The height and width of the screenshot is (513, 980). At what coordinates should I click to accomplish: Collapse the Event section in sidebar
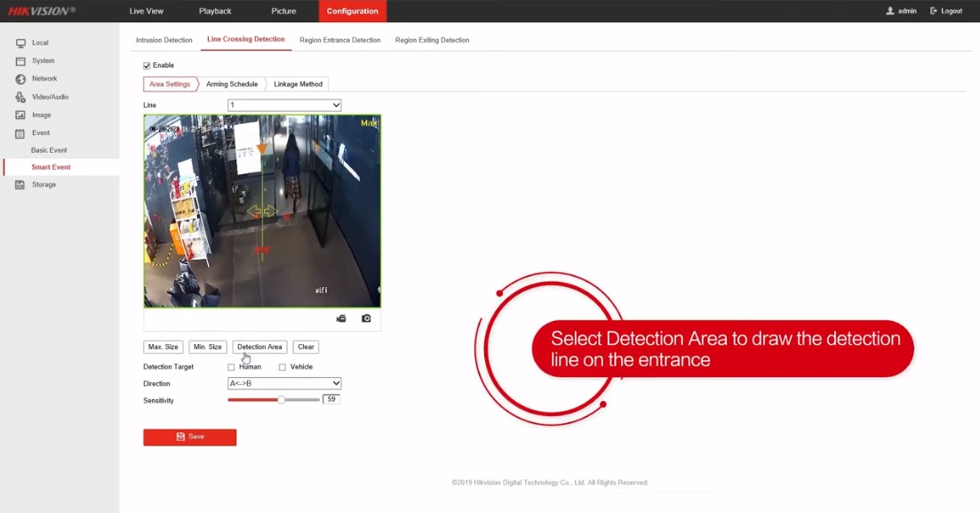tap(40, 132)
